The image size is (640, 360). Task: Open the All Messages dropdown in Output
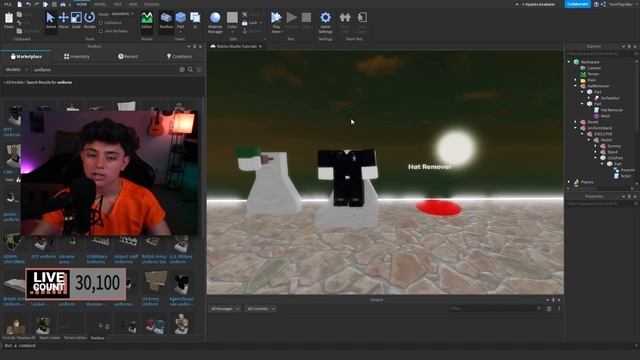tap(225, 309)
